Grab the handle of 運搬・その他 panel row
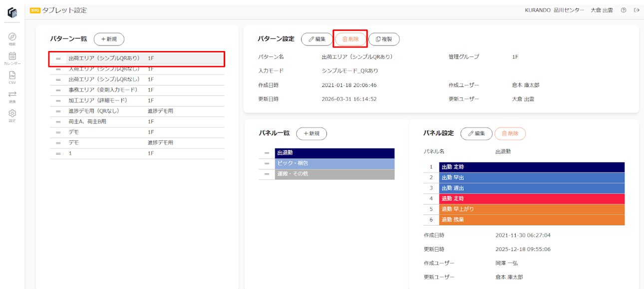The width and height of the screenshot is (644, 289). pos(267,174)
